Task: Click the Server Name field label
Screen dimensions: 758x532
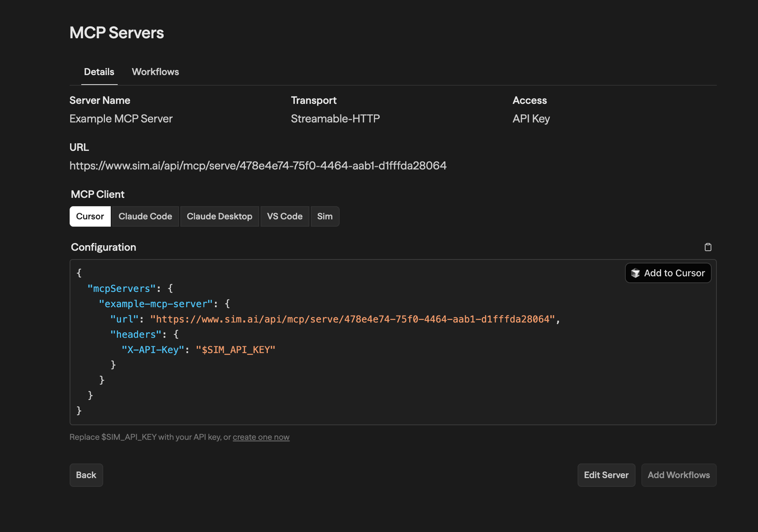Action: (100, 100)
